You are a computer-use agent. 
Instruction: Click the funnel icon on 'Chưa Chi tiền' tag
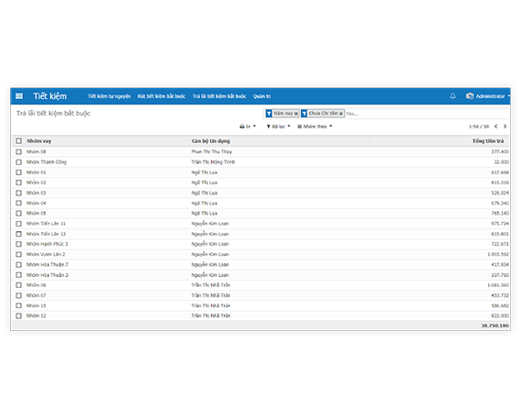(x=305, y=114)
